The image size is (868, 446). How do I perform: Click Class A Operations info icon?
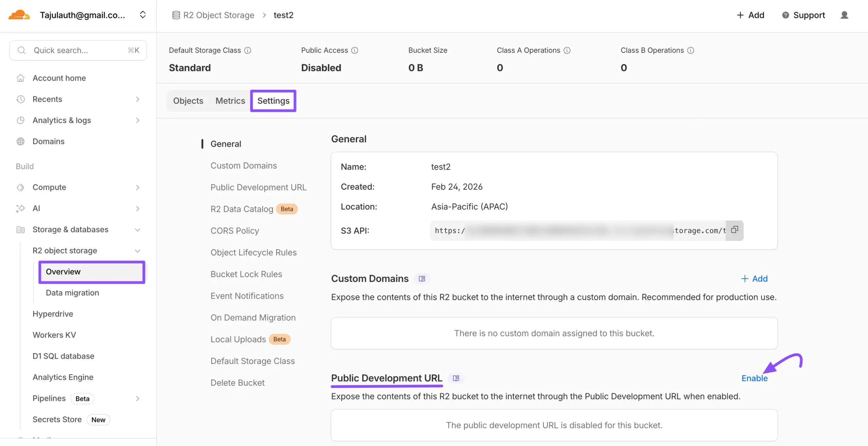[567, 50]
